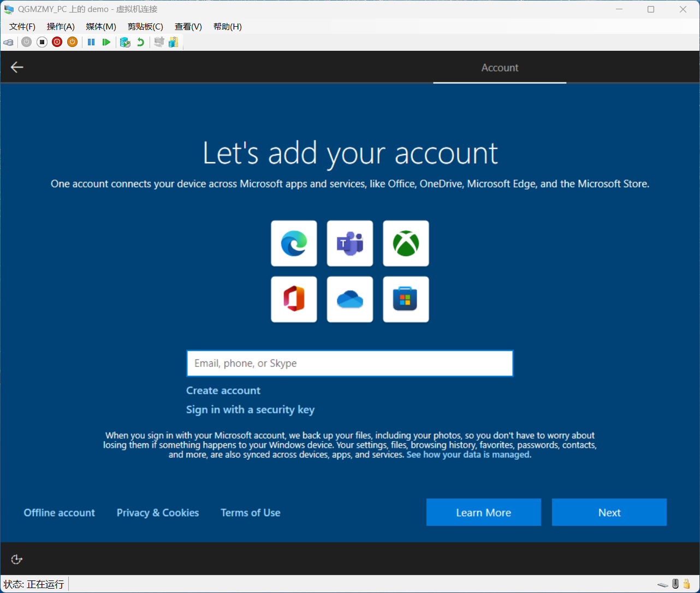
Task: Open Terms of Use
Action: [x=251, y=513]
